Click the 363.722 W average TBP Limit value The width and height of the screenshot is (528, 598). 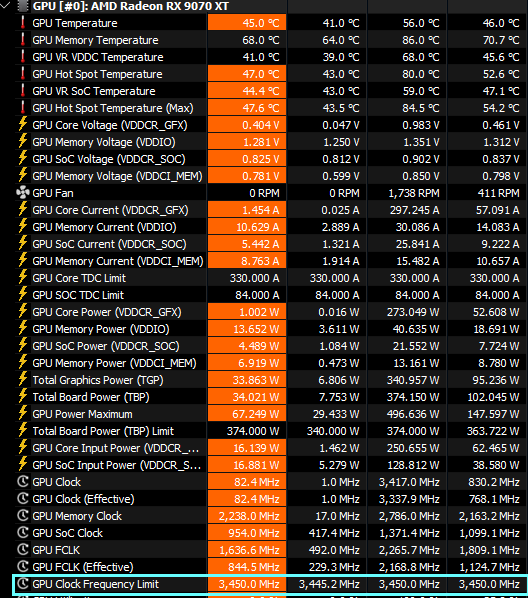click(493, 431)
